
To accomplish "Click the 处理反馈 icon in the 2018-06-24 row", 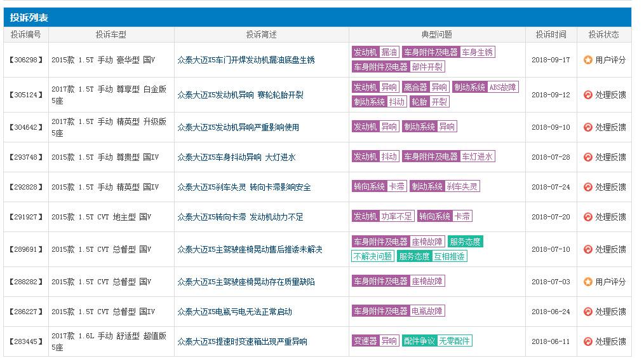I will (587, 312).
